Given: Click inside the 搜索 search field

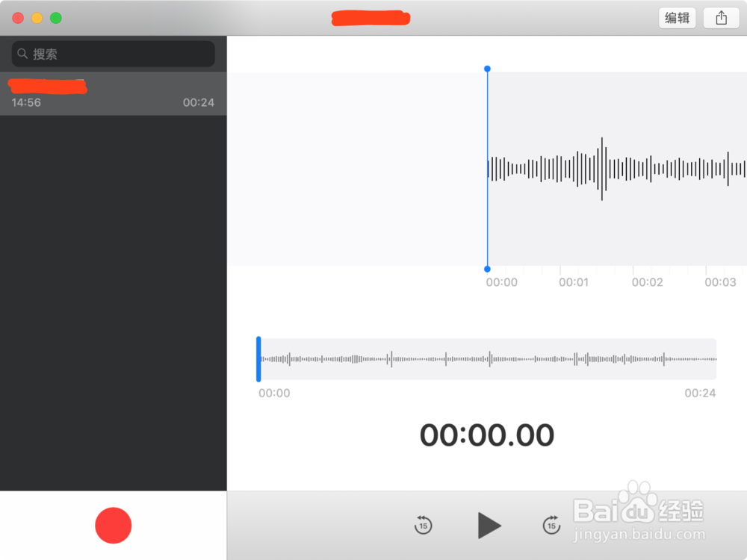Looking at the screenshot, I should click(x=112, y=53).
